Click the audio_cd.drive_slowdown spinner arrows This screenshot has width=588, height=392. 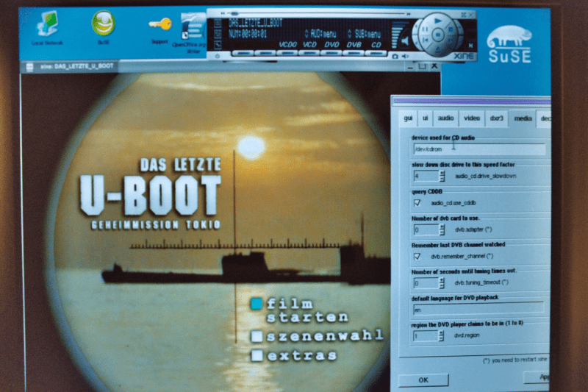click(442, 176)
